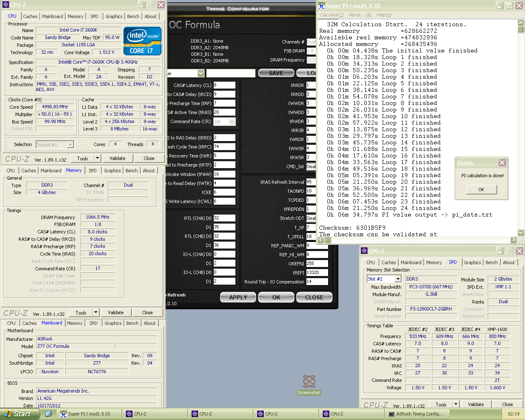Click the CAS# Latency (CL) input field
Image resolution: width=525 pixels, height=420 pixels.
point(224,85)
